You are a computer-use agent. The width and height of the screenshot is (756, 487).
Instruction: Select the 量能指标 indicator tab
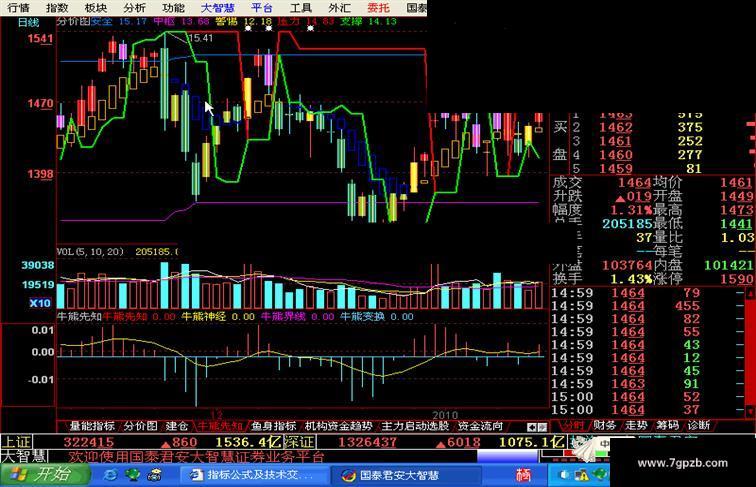(92, 426)
